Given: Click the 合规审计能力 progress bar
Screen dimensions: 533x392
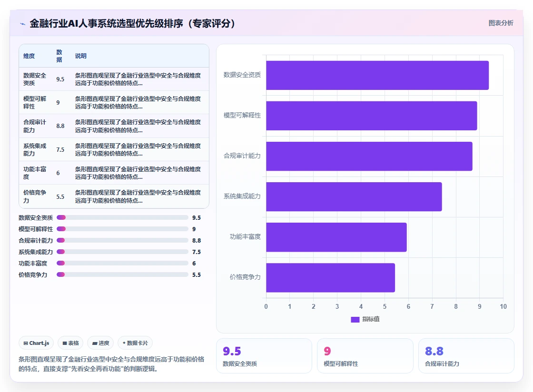Looking at the screenshot, I should click(x=122, y=240).
